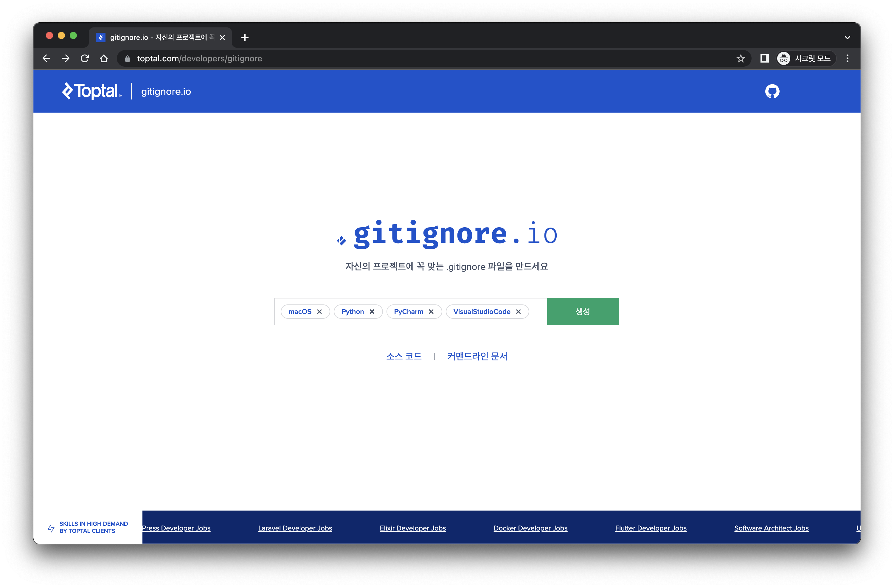Toggle the browser side panel icon
894x588 pixels.
click(764, 59)
